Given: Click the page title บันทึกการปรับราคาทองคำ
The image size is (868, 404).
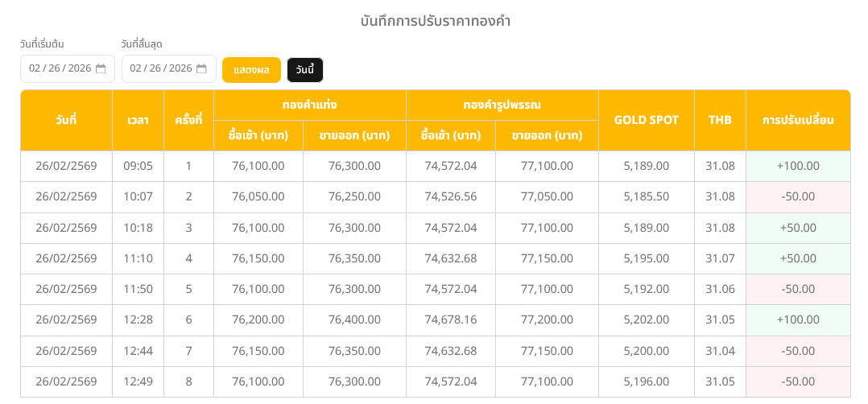Looking at the screenshot, I should [435, 22].
